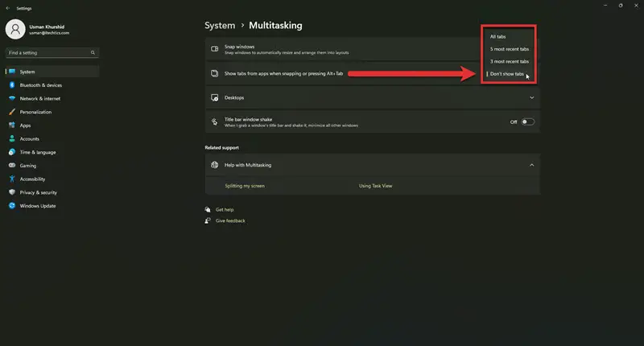Viewport: 644px width, 346px height.
Task: Select the System sidebar icon
Action: click(12, 72)
